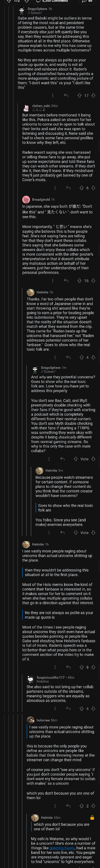Open more options on riishan_saki's comment
Viewport: 100px width, 868px height.
tap(55, 188)
